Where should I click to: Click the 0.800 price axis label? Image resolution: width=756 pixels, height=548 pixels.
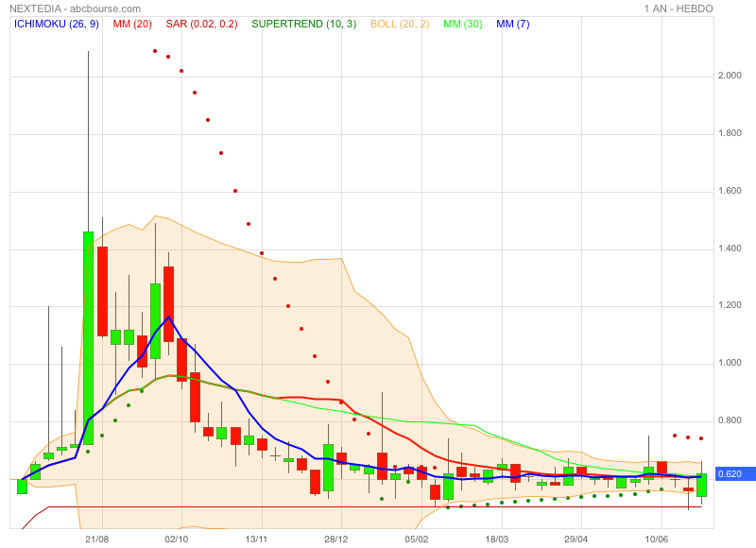[x=730, y=420]
